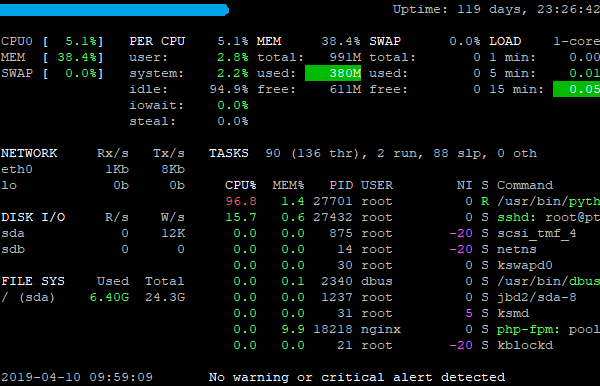Click the scsi_tmf_4 process name
Image resolution: width=600 pixels, height=386 pixels.
536,233
